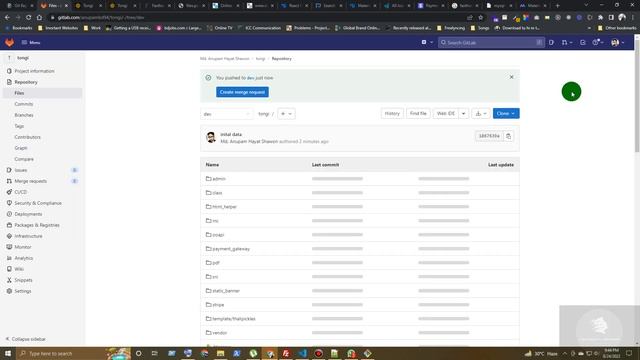
Task: Click the CI/CD rocket icon in sidebar
Action: pos(9,192)
